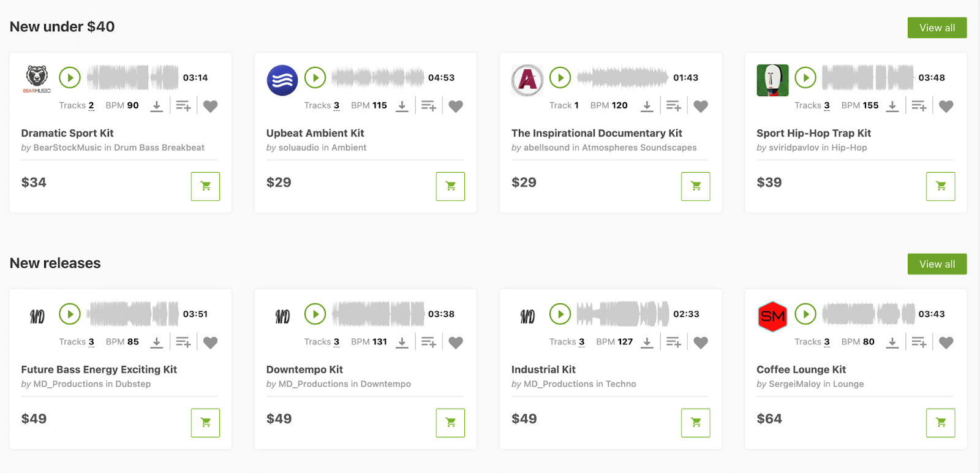The height and width of the screenshot is (473, 980).
Task: Add Dramatic Sport Kit to cart
Action: pos(205,186)
